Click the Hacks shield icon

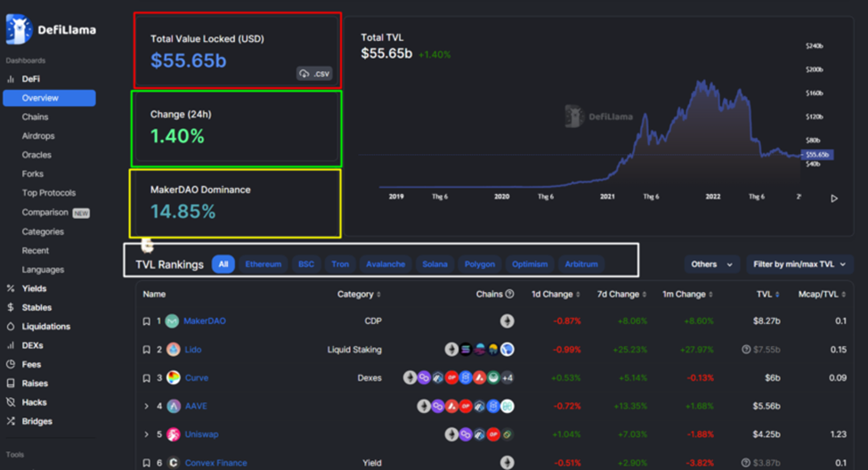(x=11, y=402)
